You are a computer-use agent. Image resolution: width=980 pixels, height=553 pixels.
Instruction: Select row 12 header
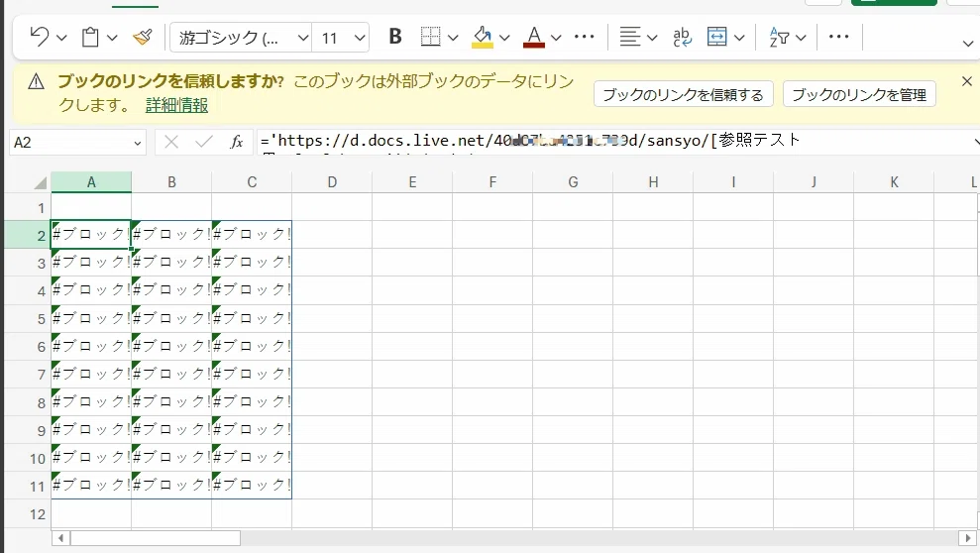(x=28, y=513)
